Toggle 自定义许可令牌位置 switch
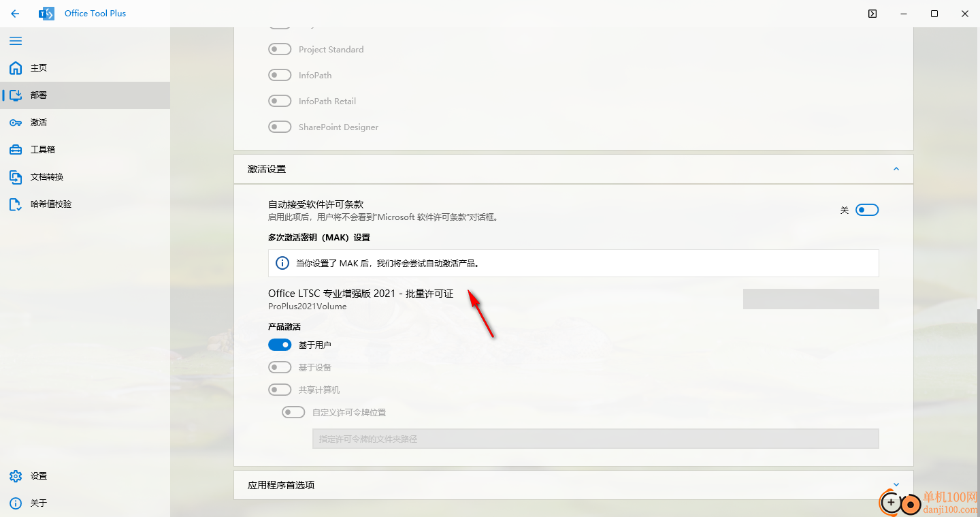The image size is (980, 517). pyautogui.click(x=293, y=412)
